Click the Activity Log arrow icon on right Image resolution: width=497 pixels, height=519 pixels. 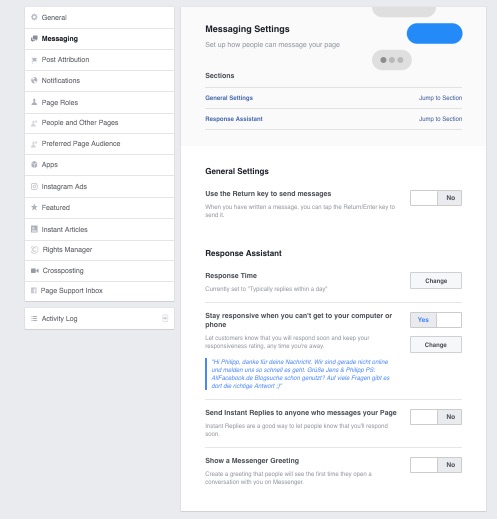pos(165,318)
